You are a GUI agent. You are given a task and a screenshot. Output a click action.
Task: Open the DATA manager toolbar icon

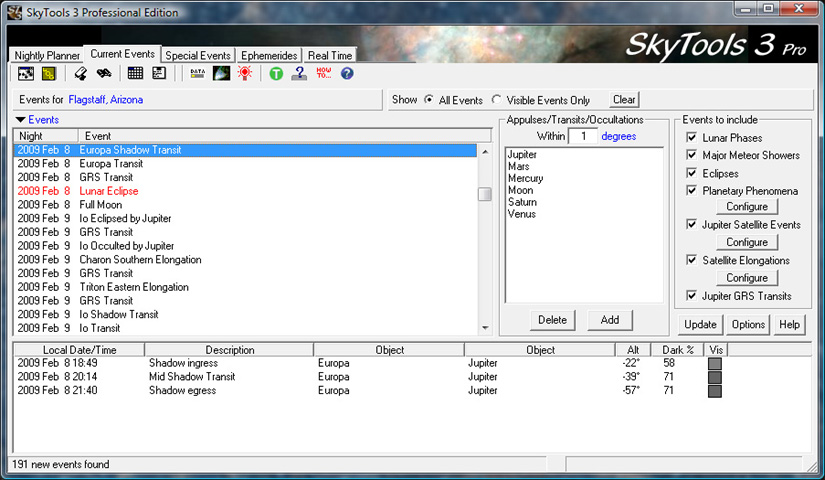[198, 74]
